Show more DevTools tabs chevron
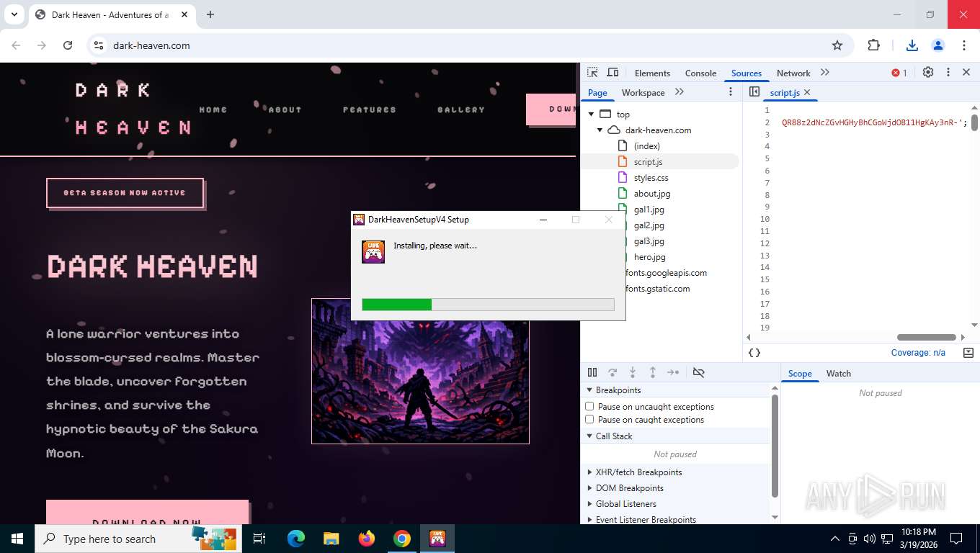 [825, 73]
